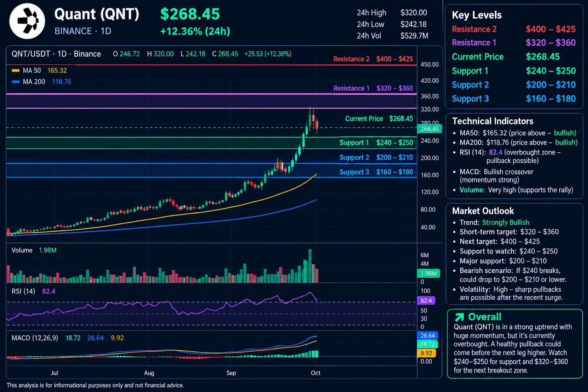Click the 1.98M volume axis tag

[428, 273]
